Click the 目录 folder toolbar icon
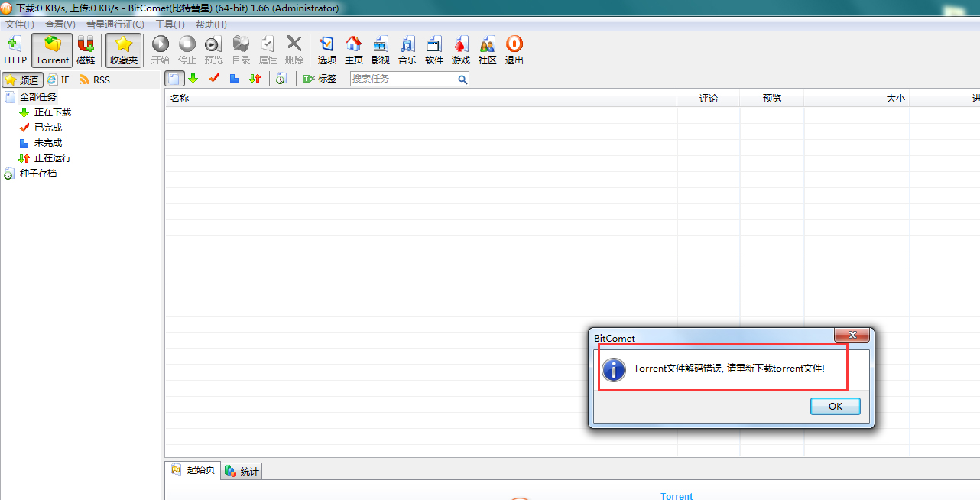The height and width of the screenshot is (500, 980). tap(241, 50)
